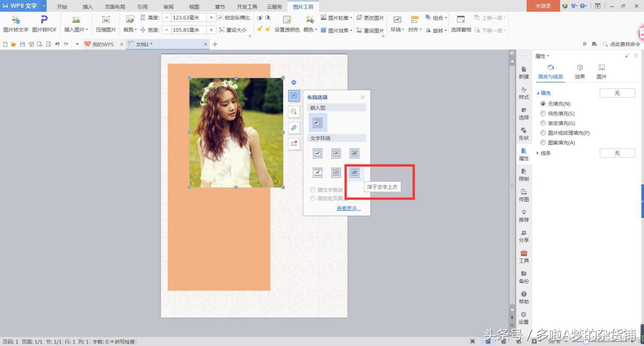The height and width of the screenshot is (346, 644).
Task: Click the 工具 sidebar icon
Action: pos(524,256)
